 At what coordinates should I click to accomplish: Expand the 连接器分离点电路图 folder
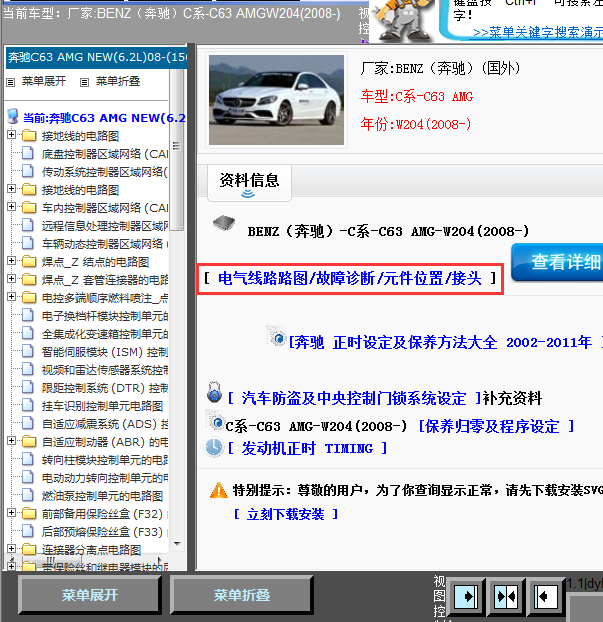pyautogui.click(x=12, y=549)
